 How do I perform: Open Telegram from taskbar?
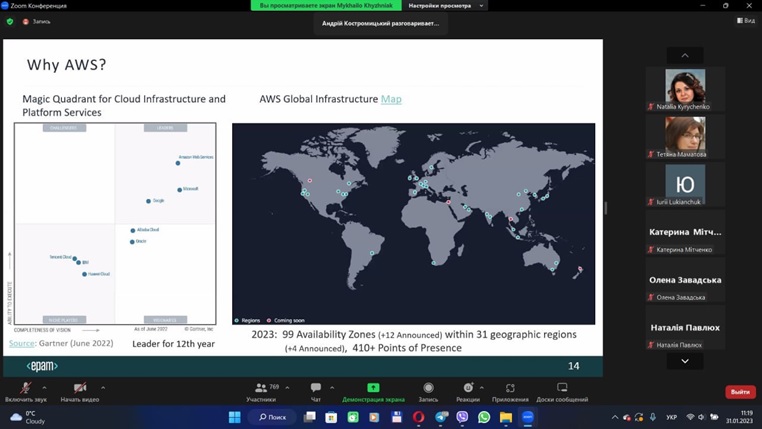(x=441, y=417)
